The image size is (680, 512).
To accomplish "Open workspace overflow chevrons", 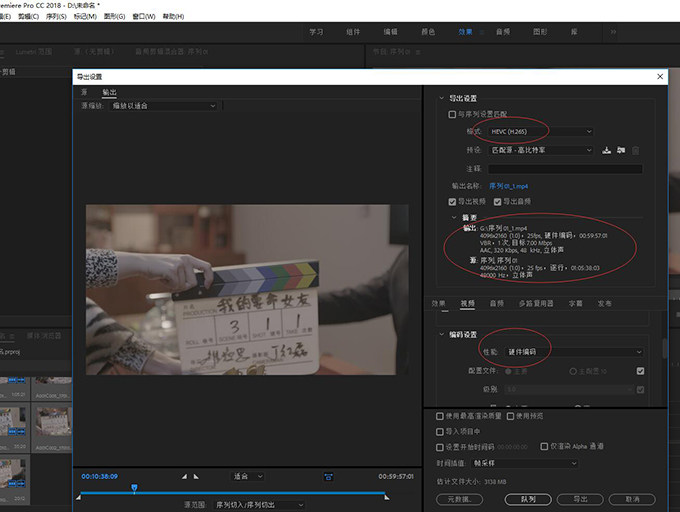I will click(x=613, y=32).
